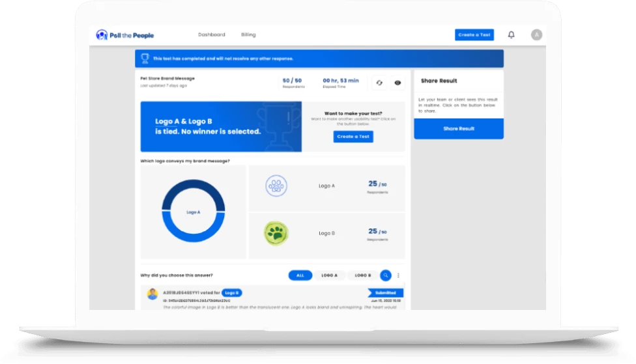Click Create a Test in the promo card
636x364 pixels.
[x=353, y=137]
